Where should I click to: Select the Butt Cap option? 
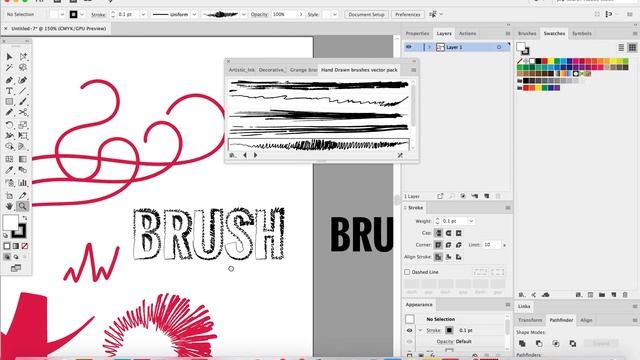[438, 233]
